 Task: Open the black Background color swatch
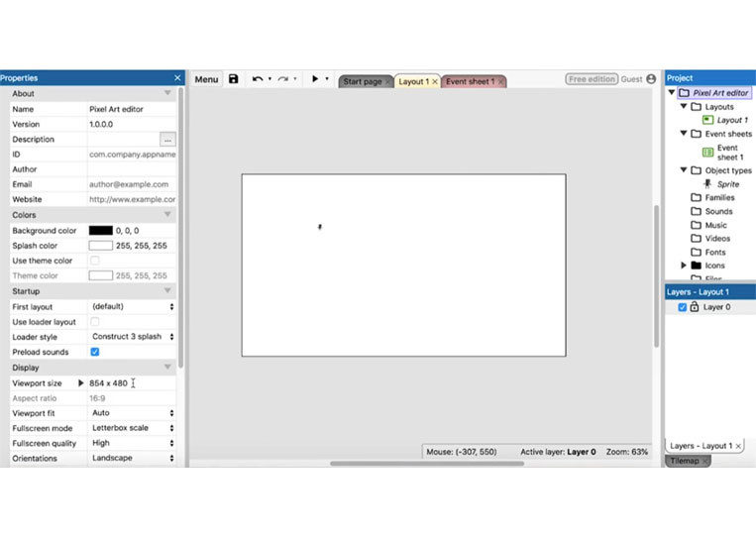click(x=101, y=231)
